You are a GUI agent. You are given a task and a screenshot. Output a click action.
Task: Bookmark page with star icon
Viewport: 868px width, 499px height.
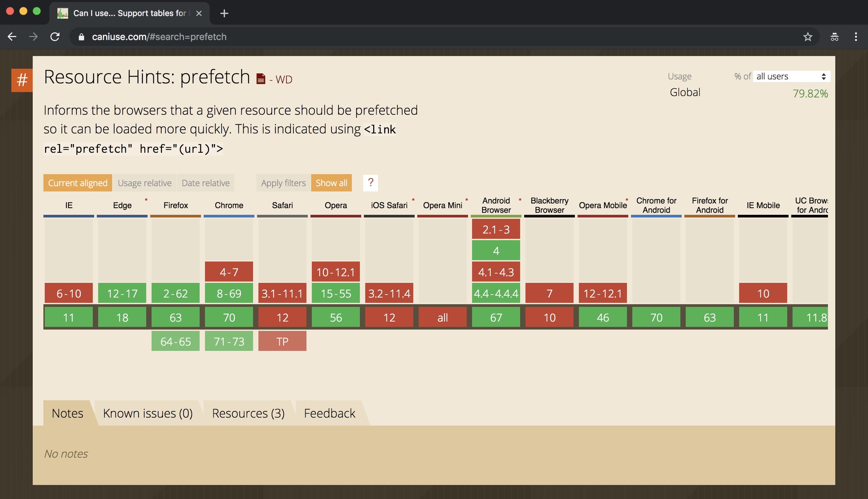(808, 37)
